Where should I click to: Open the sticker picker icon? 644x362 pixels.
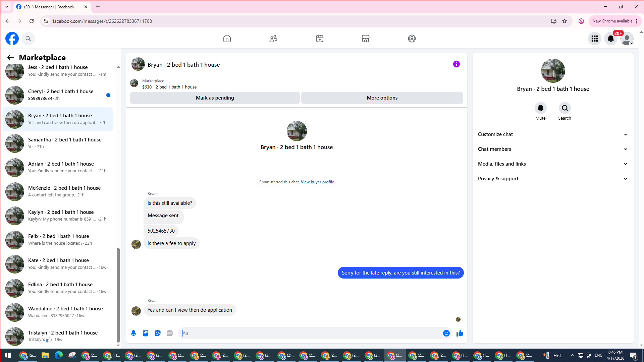point(158,333)
